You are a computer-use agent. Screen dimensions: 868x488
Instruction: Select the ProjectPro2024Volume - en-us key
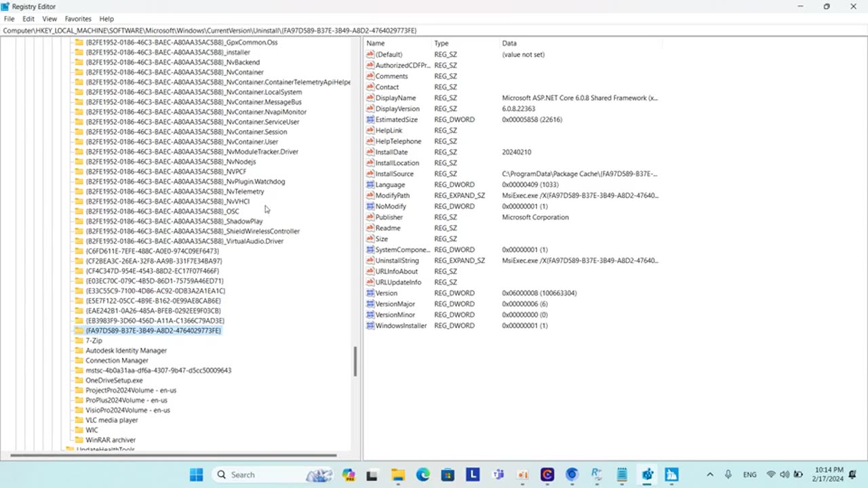tap(131, 390)
